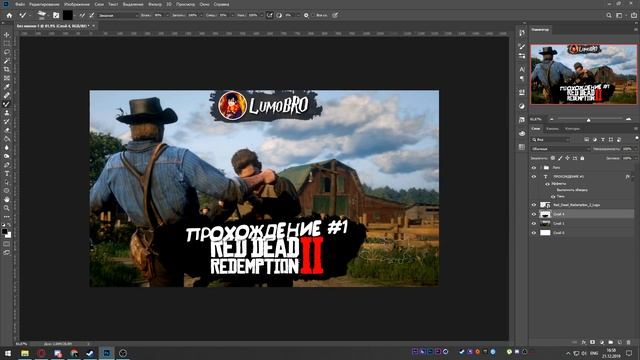Select the Pen tool

click(x=7, y=165)
